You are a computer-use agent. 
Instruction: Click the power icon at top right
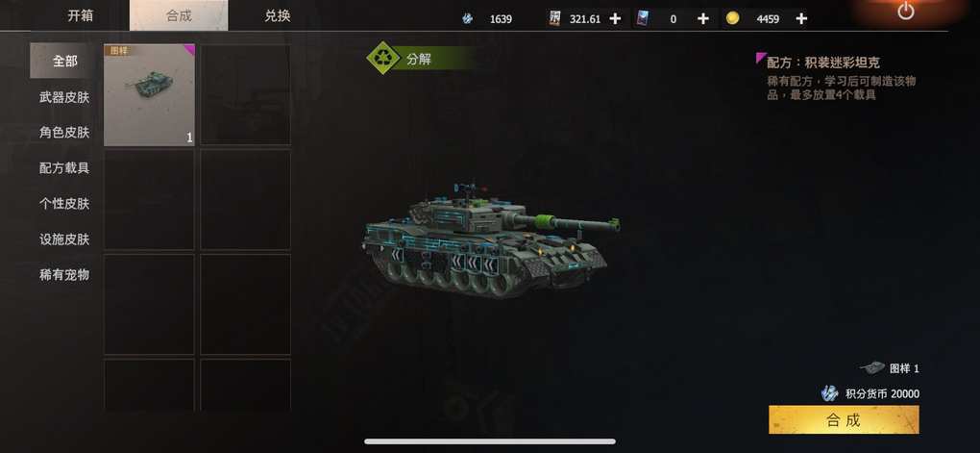(x=906, y=11)
